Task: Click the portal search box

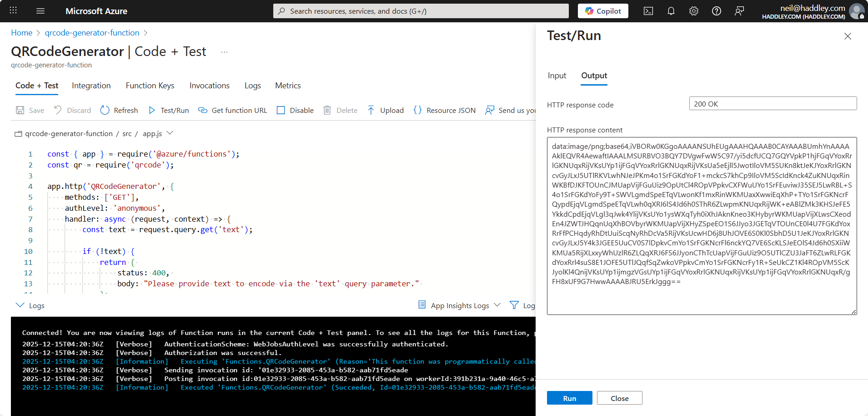Action: 421,11
